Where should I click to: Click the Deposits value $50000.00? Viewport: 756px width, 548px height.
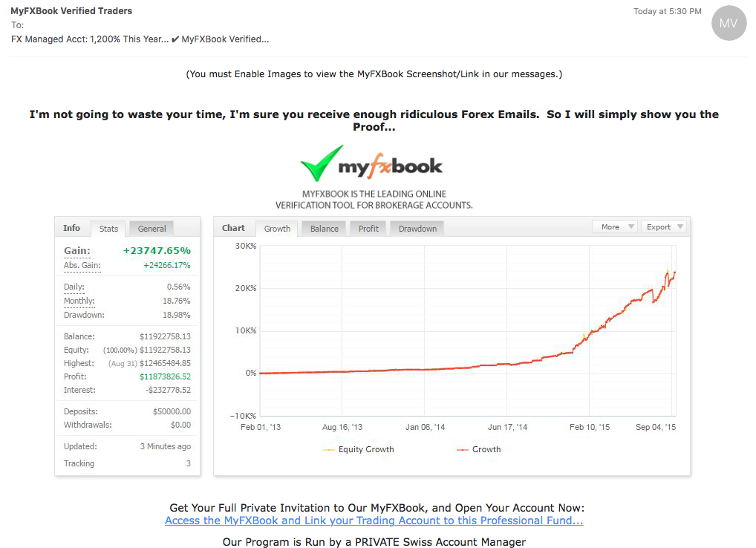[x=172, y=411]
